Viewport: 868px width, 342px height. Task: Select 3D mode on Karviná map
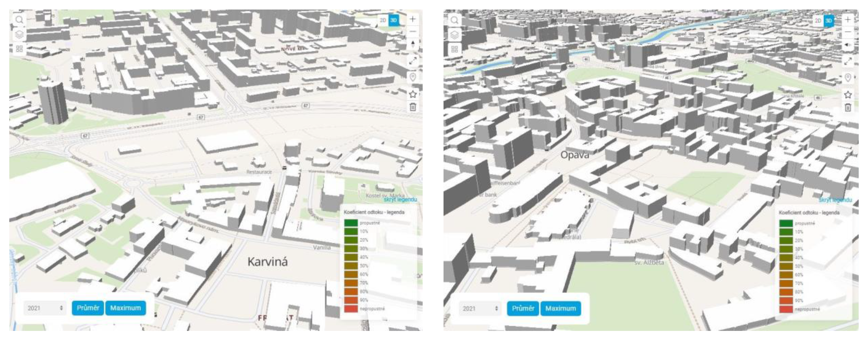pos(393,20)
